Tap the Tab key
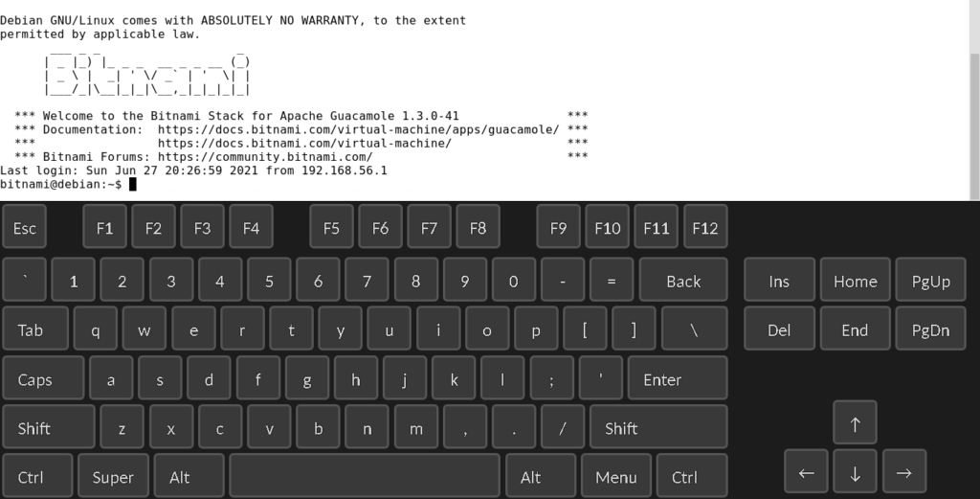Image resolution: width=980 pixels, height=499 pixels. pos(35,329)
